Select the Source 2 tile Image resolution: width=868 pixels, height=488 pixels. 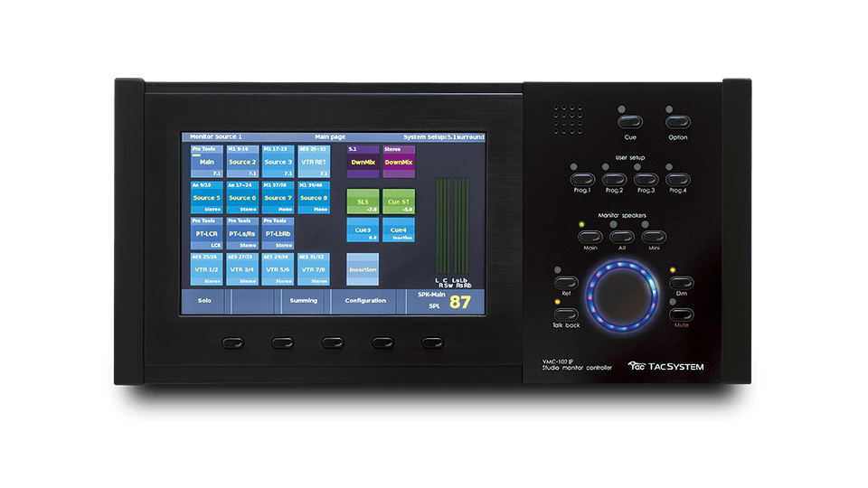(x=242, y=162)
